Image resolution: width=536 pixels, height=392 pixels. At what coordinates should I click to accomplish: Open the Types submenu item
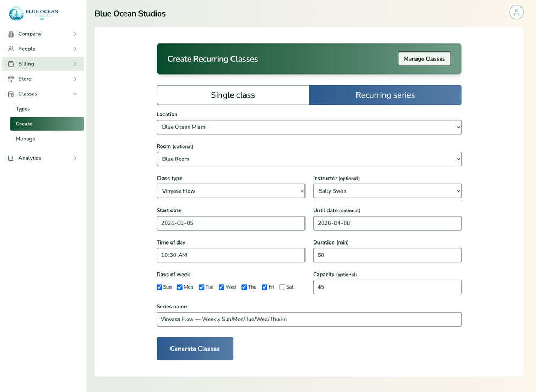(47, 109)
